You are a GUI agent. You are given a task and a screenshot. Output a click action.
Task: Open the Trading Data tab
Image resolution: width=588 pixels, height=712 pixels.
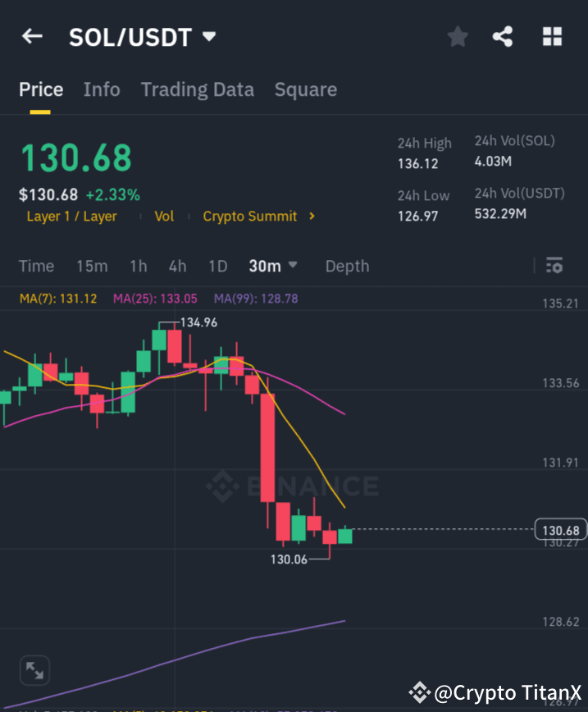197,89
